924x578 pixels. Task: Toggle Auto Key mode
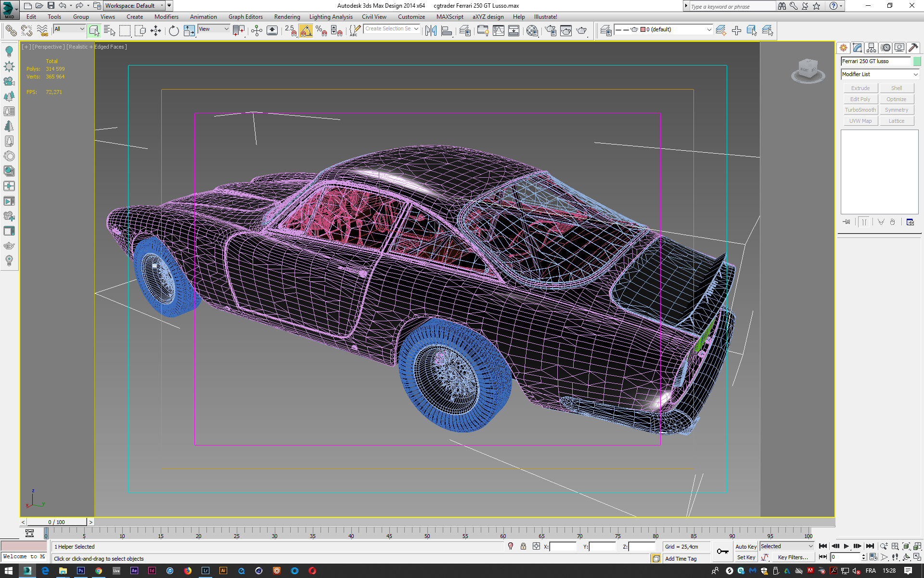coord(745,547)
